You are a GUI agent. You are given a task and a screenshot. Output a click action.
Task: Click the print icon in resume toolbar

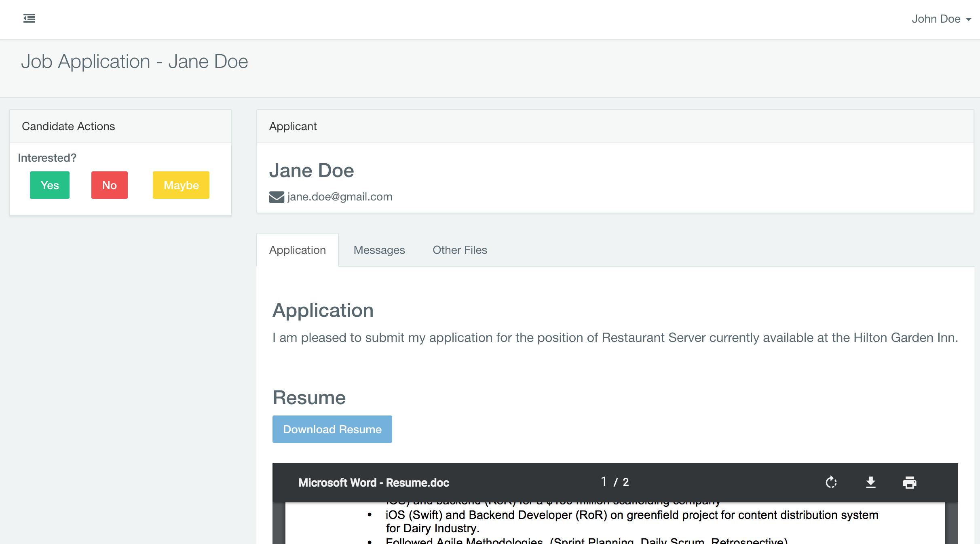(x=909, y=482)
